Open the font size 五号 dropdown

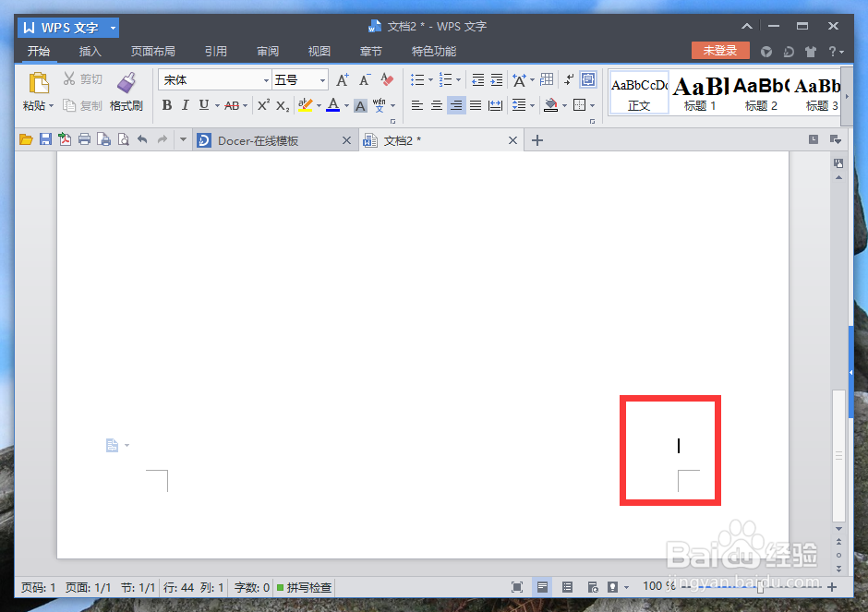(322, 80)
